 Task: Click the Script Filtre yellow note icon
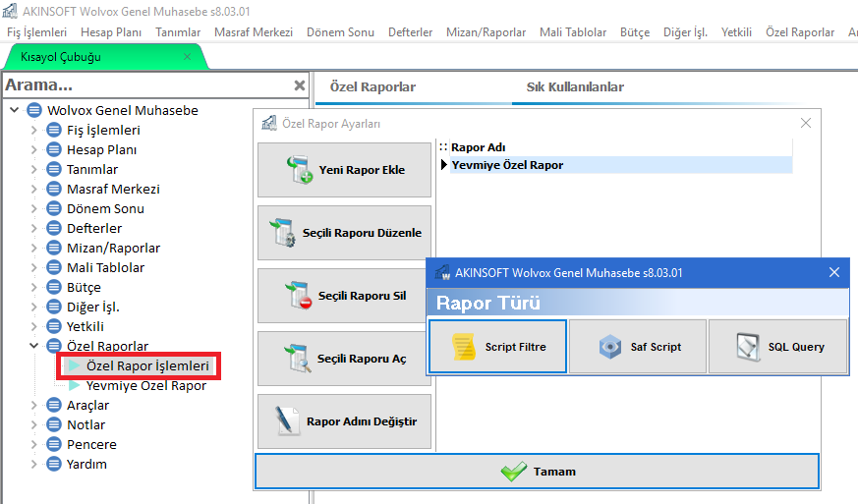coord(464,347)
